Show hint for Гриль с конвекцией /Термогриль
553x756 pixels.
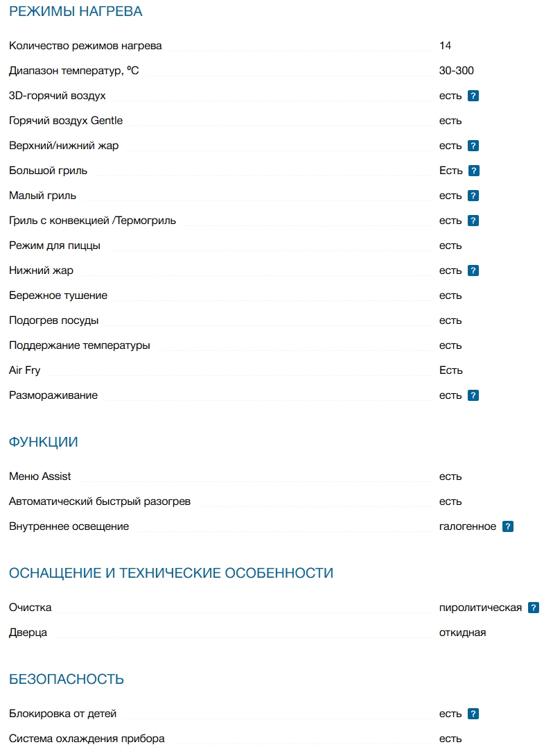tap(473, 221)
